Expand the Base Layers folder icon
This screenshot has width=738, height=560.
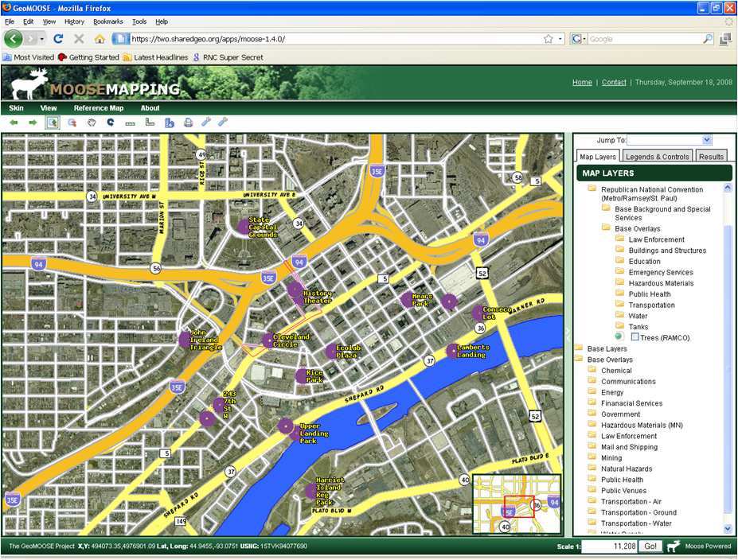(579, 348)
